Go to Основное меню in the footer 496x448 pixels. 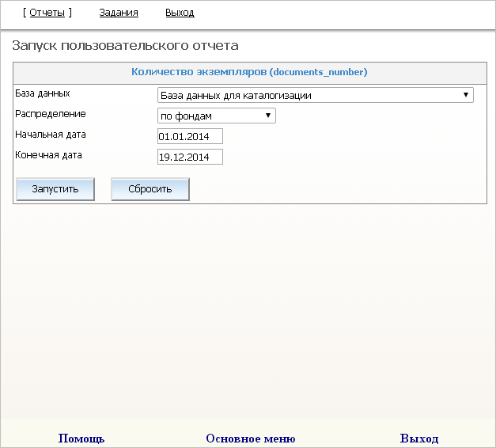pyautogui.click(x=250, y=439)
